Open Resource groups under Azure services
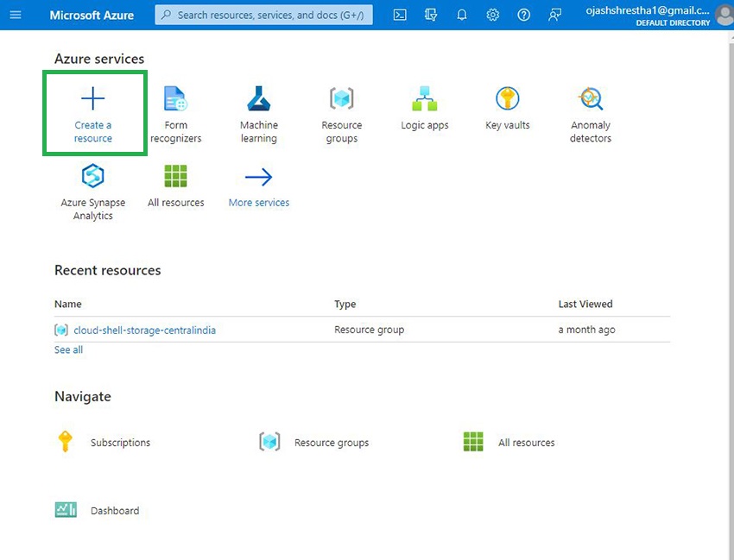This screenshot has width=734, height=560. tap(342, 98)
